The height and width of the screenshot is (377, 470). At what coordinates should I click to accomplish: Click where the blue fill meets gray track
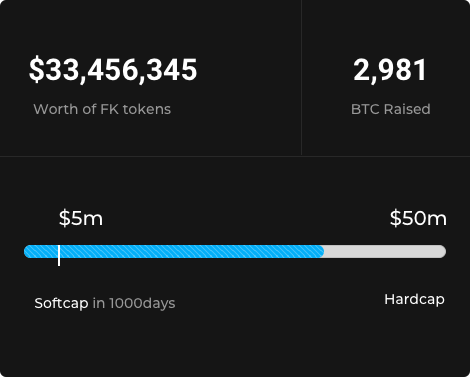click(324, 251)
